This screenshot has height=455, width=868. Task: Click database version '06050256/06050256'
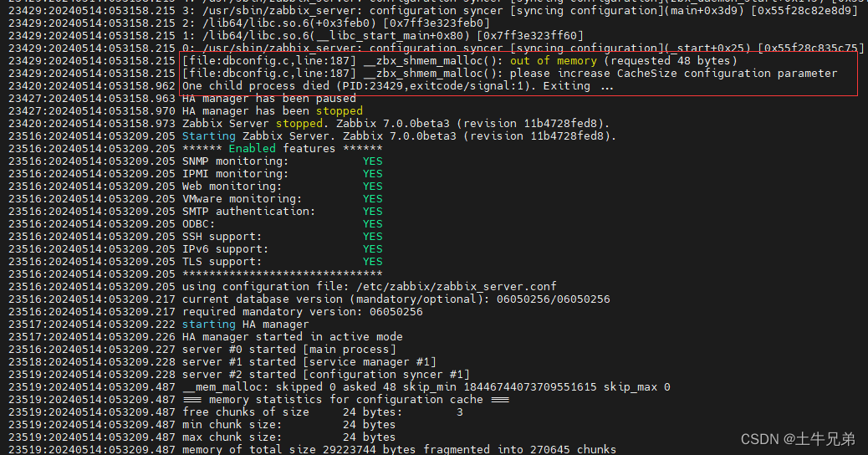coord(553,299)
